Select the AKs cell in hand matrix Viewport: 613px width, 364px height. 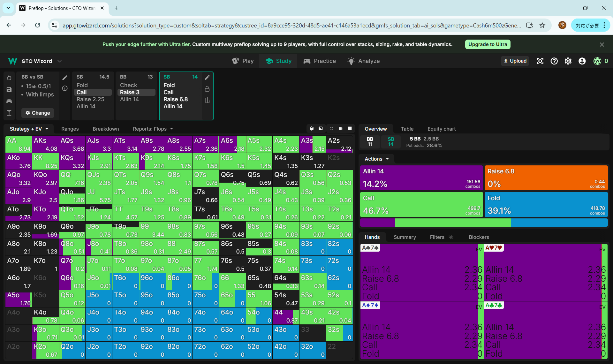(45, 144)
